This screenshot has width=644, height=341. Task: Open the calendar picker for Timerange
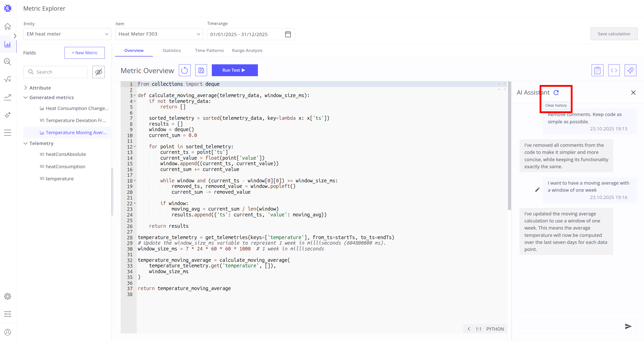pos(288,34)
